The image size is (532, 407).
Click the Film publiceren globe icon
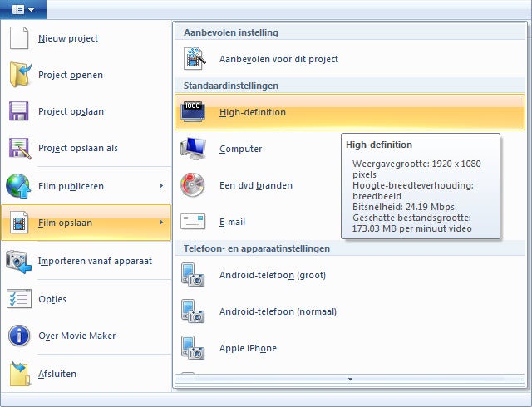coord(19,186)
